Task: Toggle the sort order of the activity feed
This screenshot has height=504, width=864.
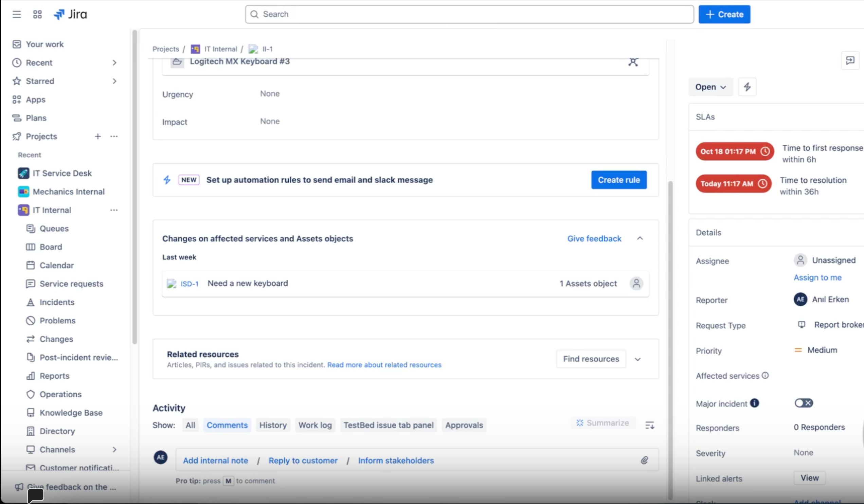Action: pyautogui.click(x=649, y=425)
